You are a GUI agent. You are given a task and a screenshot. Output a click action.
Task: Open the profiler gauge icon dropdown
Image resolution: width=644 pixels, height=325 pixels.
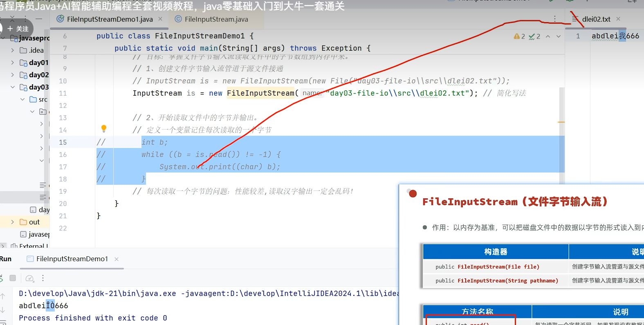(29, 278)
